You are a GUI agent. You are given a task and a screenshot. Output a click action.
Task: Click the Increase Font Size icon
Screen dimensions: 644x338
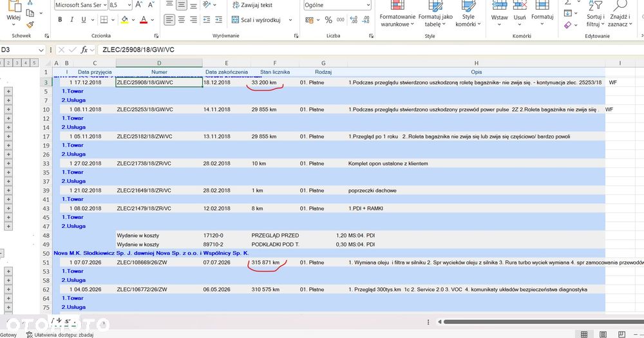139,5
